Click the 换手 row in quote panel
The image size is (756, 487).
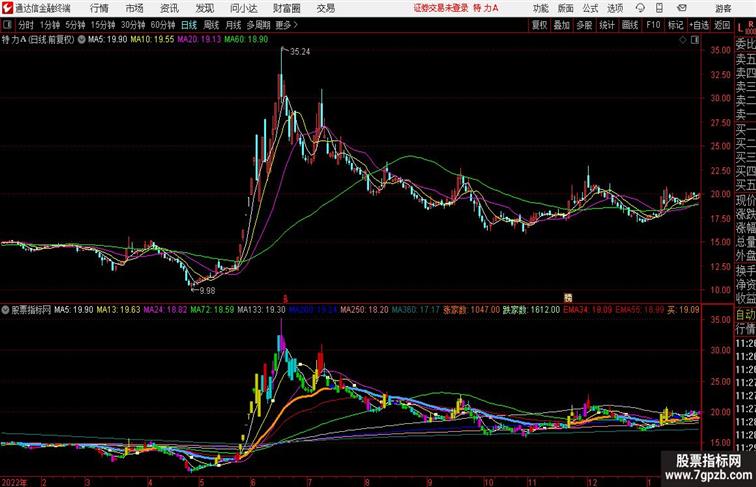tap(745, 271)
